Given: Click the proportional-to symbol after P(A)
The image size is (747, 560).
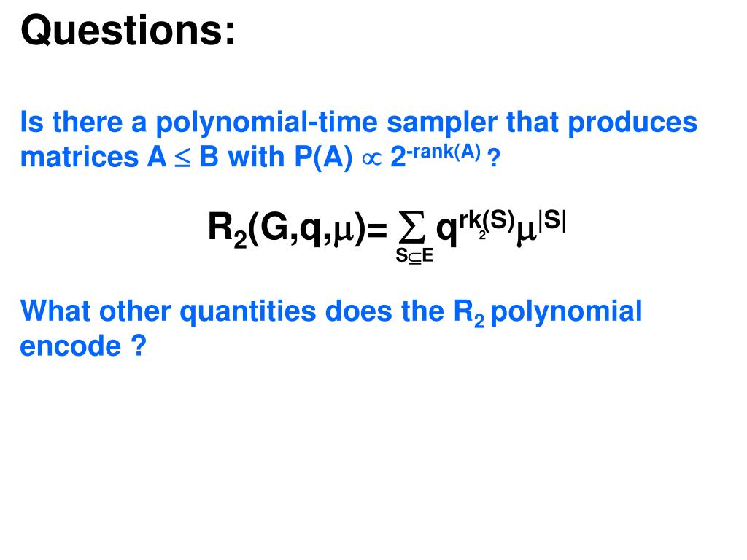Looking at the screenshot, I should tap(371, 159).
